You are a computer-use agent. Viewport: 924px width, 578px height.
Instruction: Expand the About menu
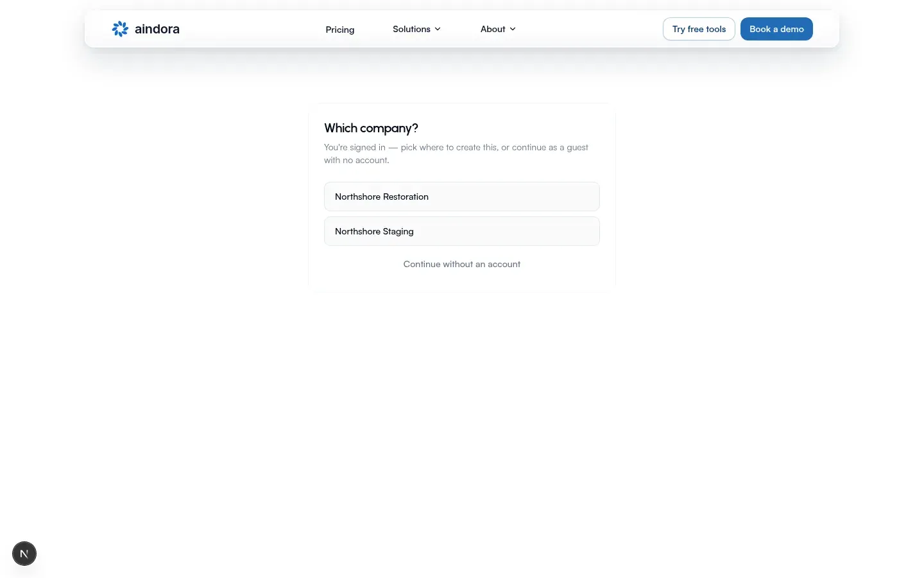498,29
